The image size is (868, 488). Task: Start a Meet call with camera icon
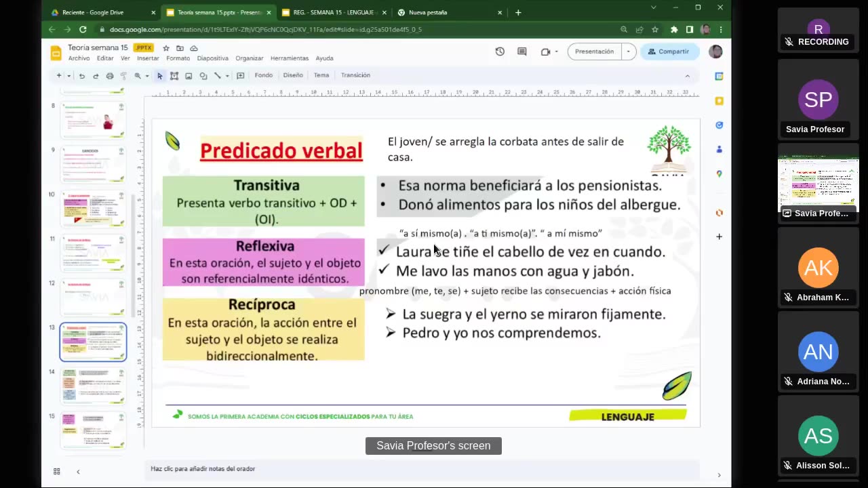pyautogui.click(x=545, y=52)
